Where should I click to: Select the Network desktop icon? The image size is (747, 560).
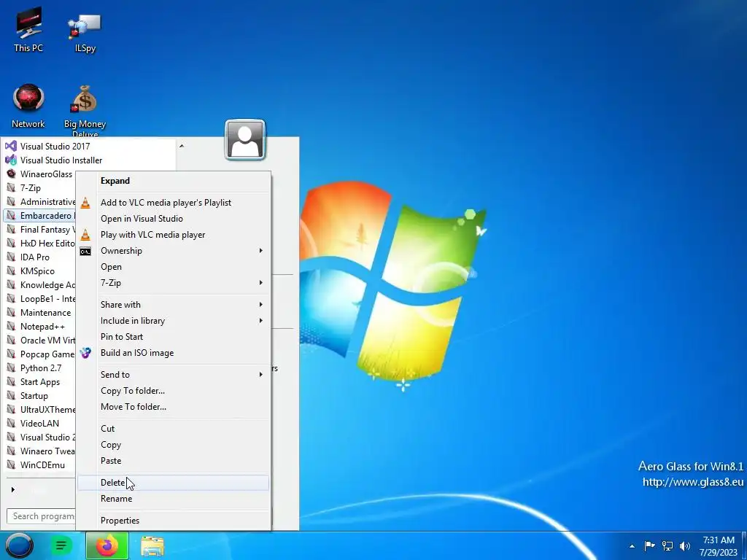pyautogui.click(x=28, y=106)
